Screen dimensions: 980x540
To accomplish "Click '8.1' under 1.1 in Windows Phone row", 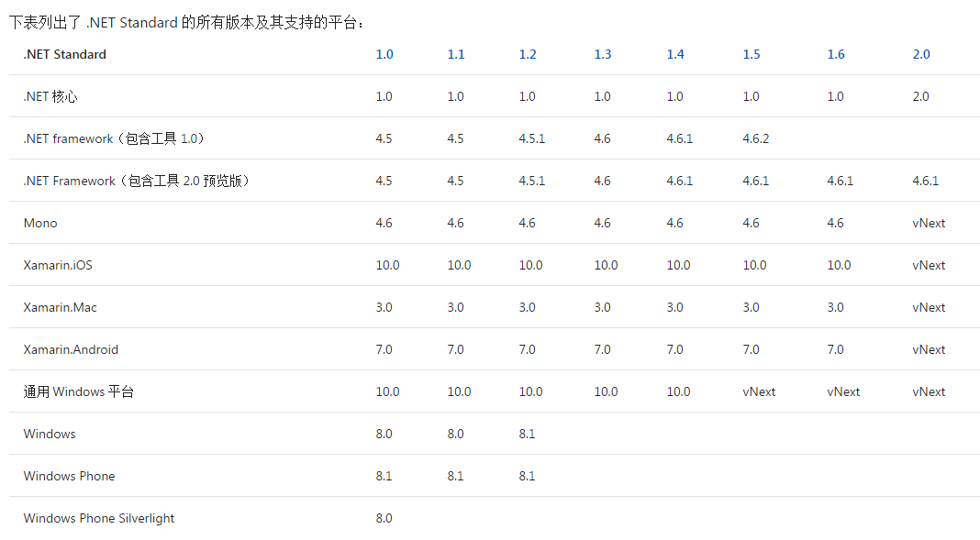I will [456, 476].
